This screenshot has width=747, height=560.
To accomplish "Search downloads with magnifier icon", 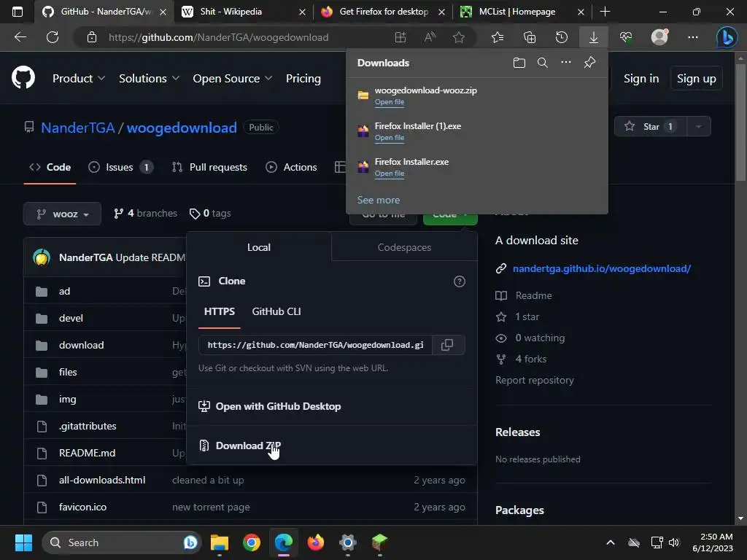I will [543, 63].
